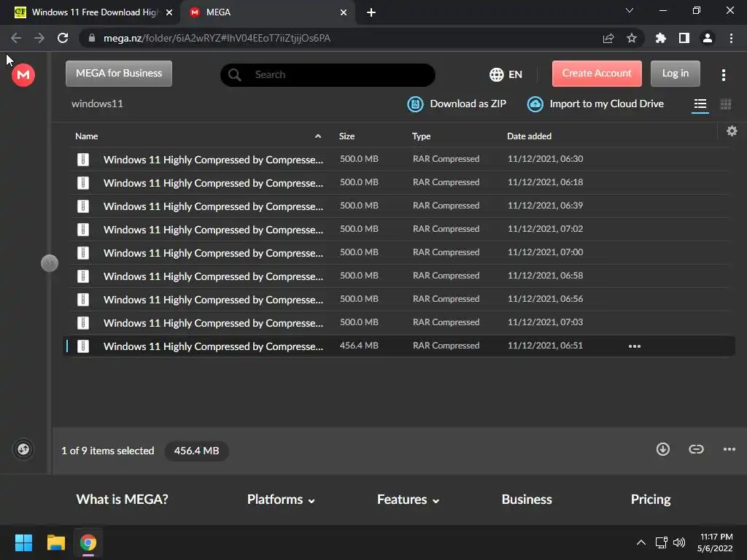This screenshot has height=560, width=747.
Task: Switch to list view
Action: click(x=700, y=104)
